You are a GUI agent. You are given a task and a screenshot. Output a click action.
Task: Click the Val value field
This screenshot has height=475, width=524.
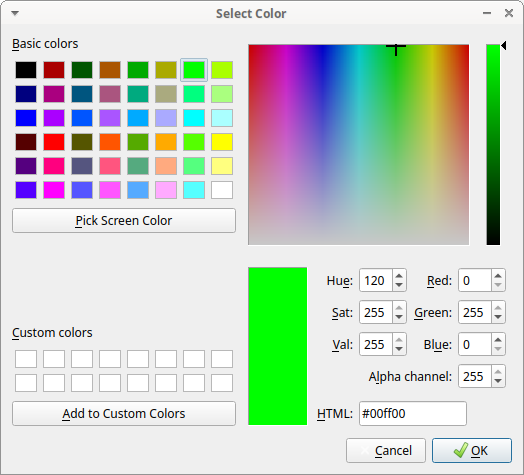(376, 344)
